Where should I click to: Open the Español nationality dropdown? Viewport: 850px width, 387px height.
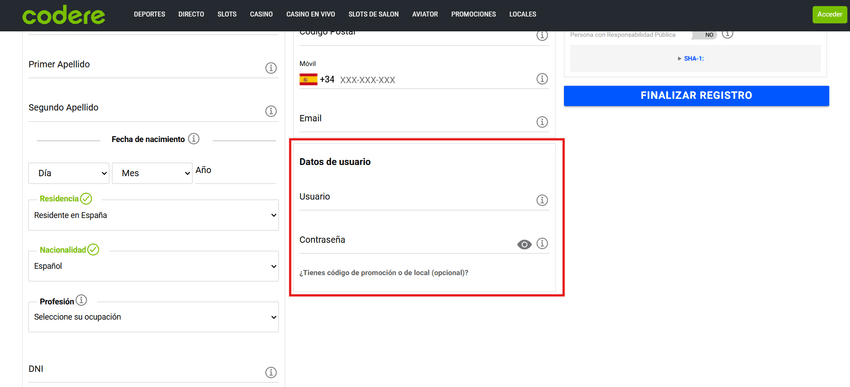[153, 266]
